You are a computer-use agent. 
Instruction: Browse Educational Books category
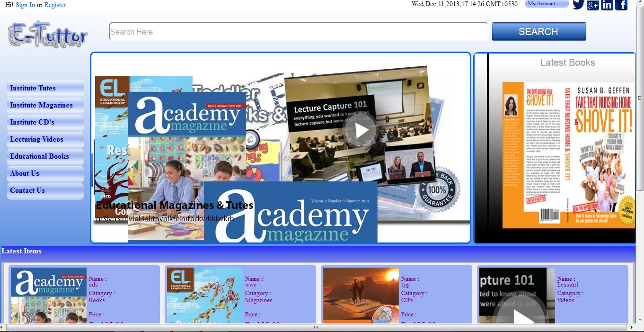coord(39,156)
